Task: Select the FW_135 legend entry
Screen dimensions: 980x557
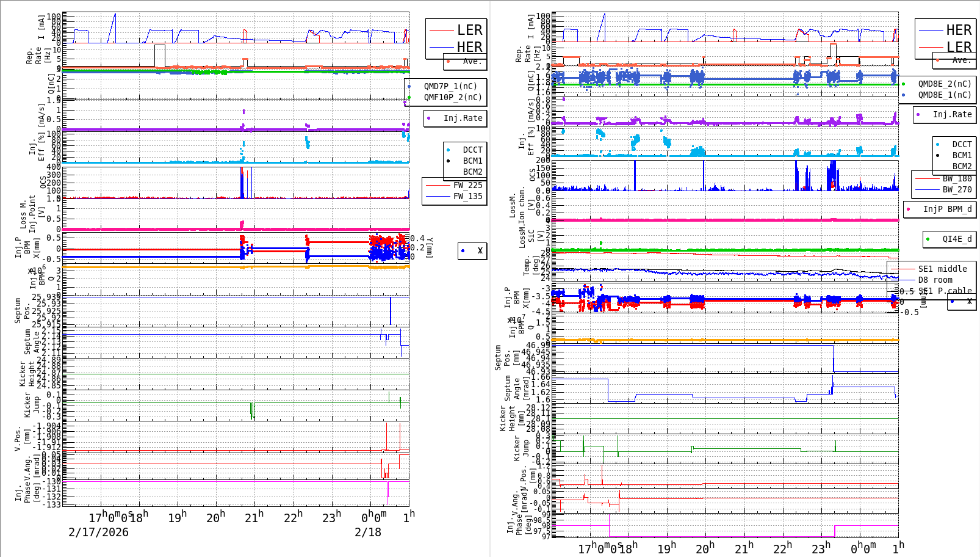Action: coord(467,196)
